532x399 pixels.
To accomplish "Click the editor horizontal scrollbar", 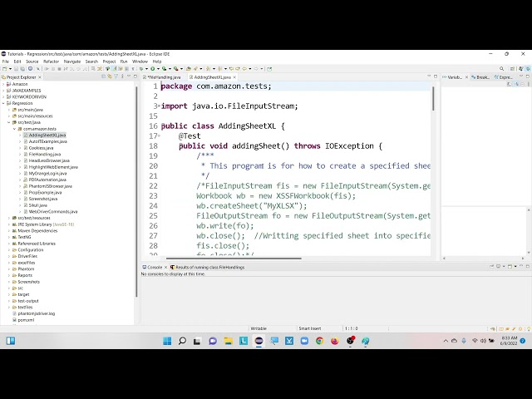I will 234,259.
